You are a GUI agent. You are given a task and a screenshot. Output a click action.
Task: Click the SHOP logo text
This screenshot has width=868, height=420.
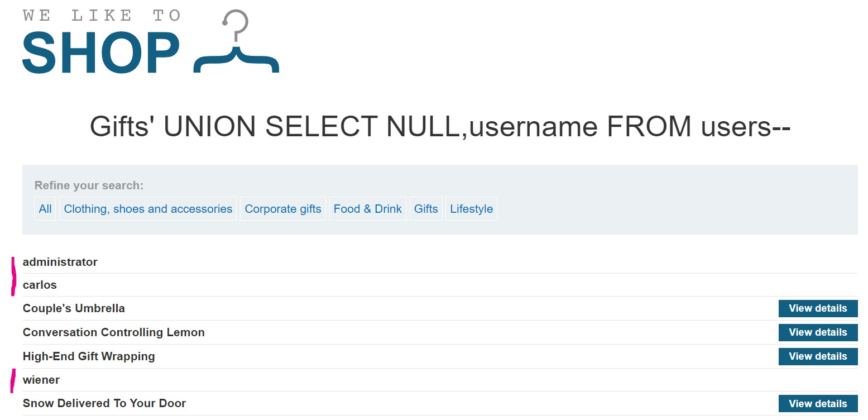click(x=101, y=52)
